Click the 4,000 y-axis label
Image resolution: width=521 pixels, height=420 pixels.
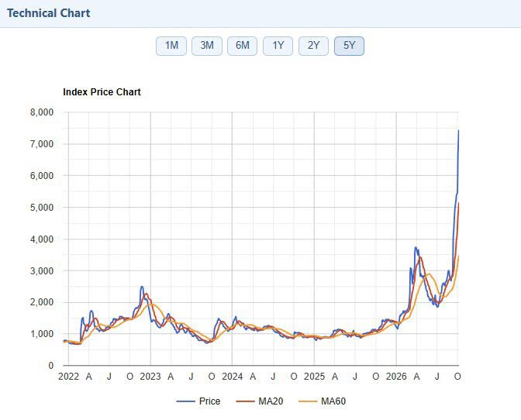[42, 239]
